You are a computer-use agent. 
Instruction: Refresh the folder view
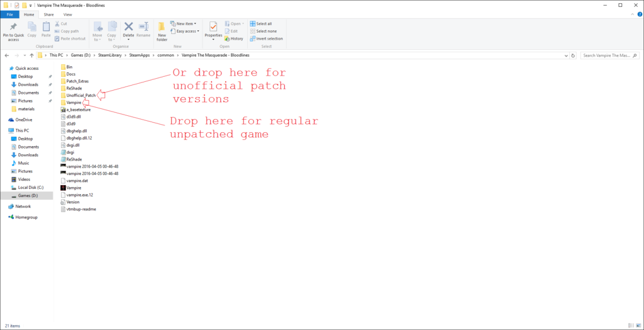point(574,55)
